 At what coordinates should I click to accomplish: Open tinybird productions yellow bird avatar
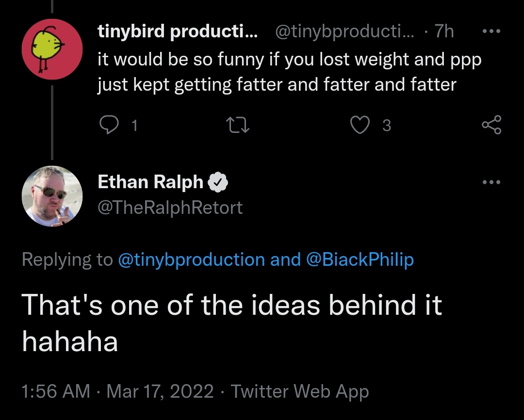pyautogui.click(x=52, y=49)
